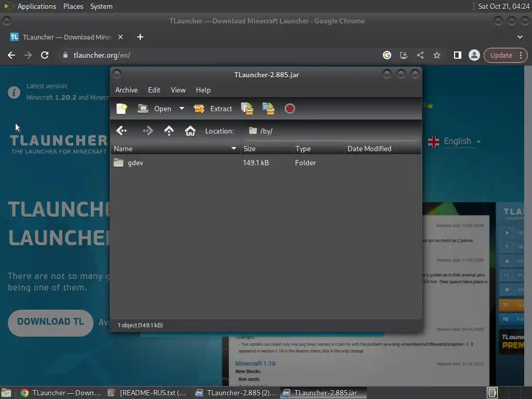Open the Chrome profile avatar
532x399 pixels.
[x=474, y=55]
